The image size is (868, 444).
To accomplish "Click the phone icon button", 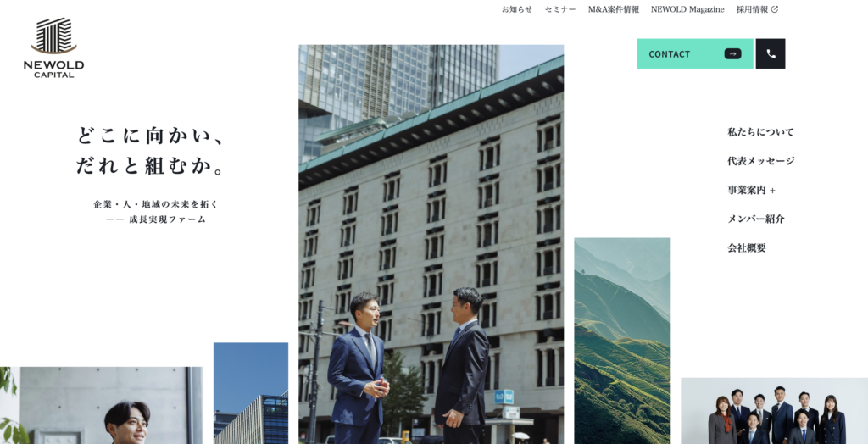I will [771, 53].
